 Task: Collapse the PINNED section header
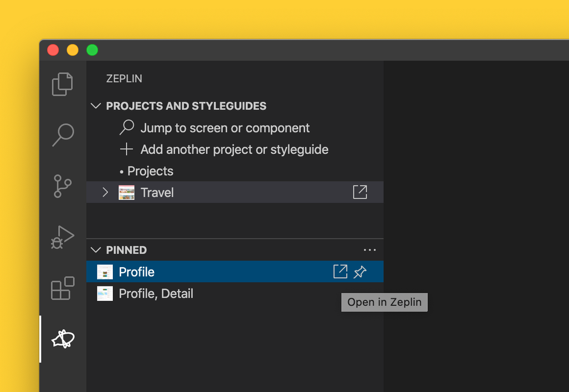point(96,250)
